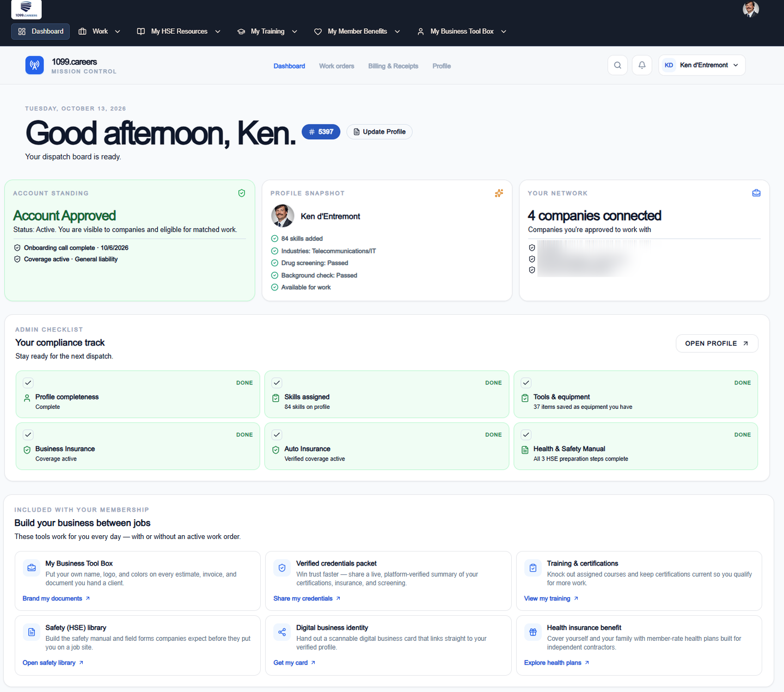The height and width of the screenshot is (692, 784).
Task: Open the notifications bell
Action: [x=642, y=65]
